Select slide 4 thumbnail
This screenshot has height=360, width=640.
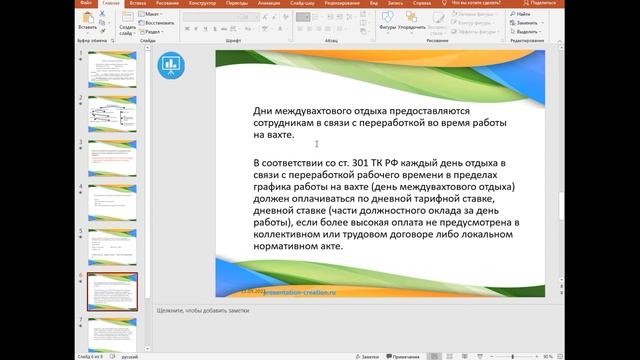click(x=112, y=203)
